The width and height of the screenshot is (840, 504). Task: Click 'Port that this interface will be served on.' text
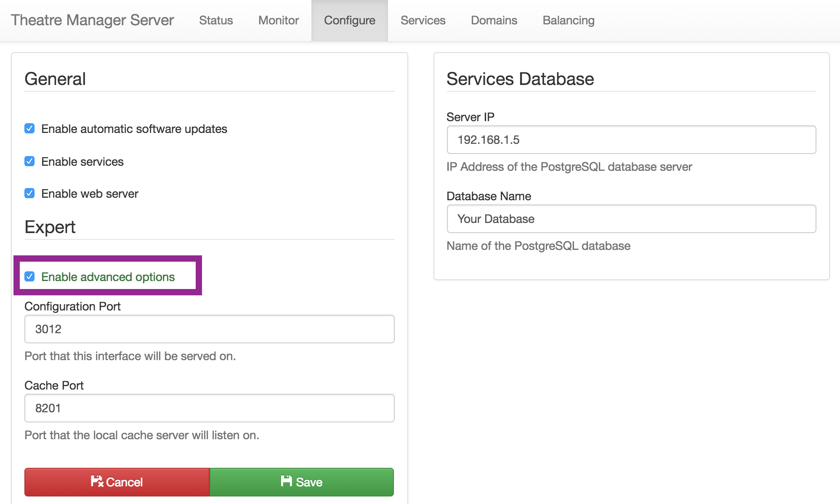pos(130,356)
